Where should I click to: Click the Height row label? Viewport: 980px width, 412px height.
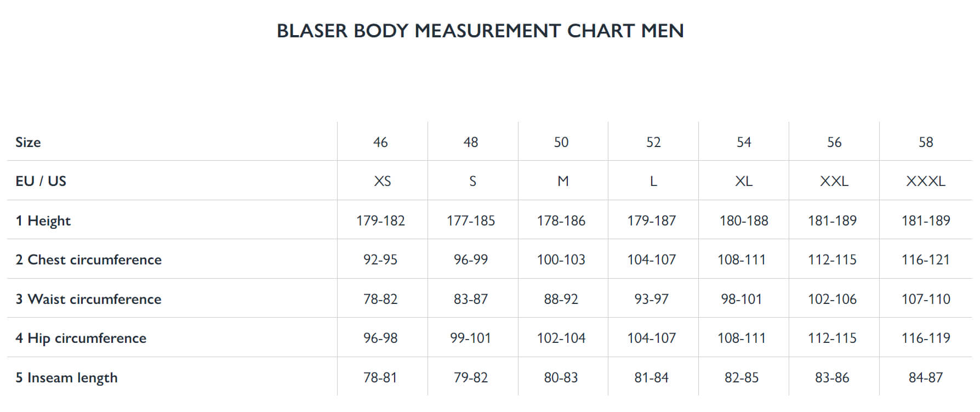43,221
